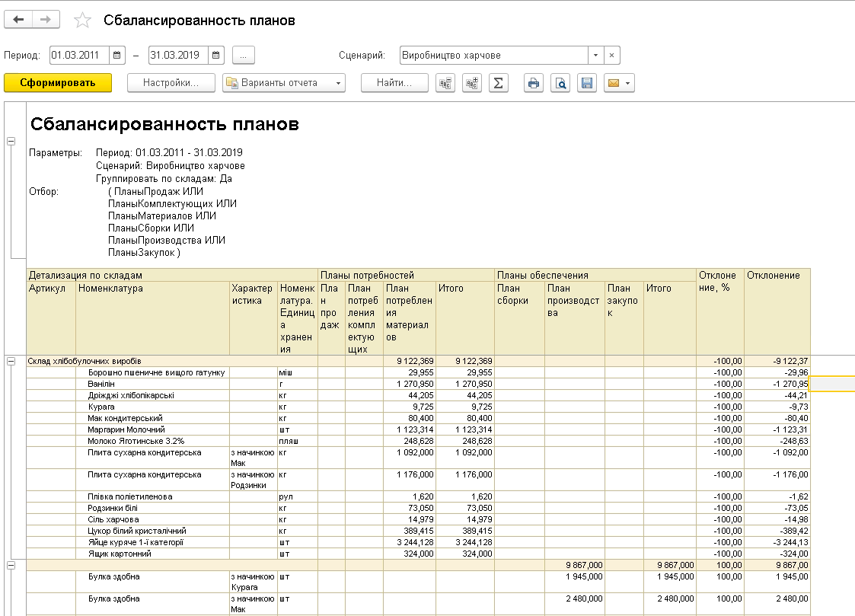Open Варианты отчета dropdown

[283, 83]
